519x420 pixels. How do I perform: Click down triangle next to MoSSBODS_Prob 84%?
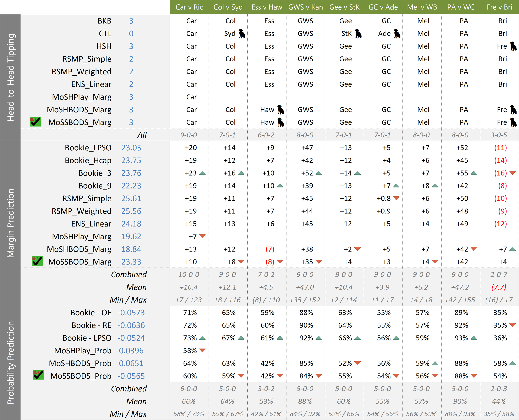tap(319, 376)
